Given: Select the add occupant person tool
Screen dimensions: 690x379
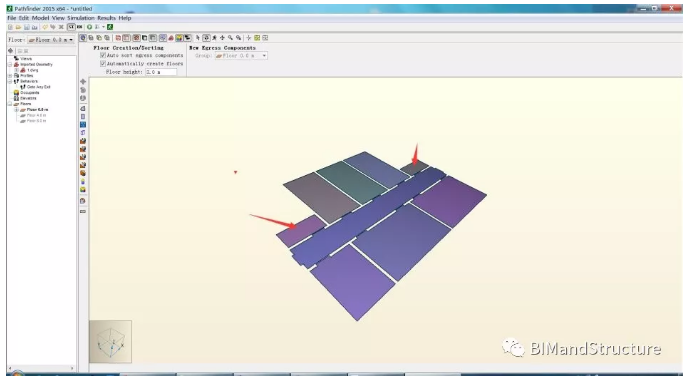Looking at the screenshot, I should 83,181.
